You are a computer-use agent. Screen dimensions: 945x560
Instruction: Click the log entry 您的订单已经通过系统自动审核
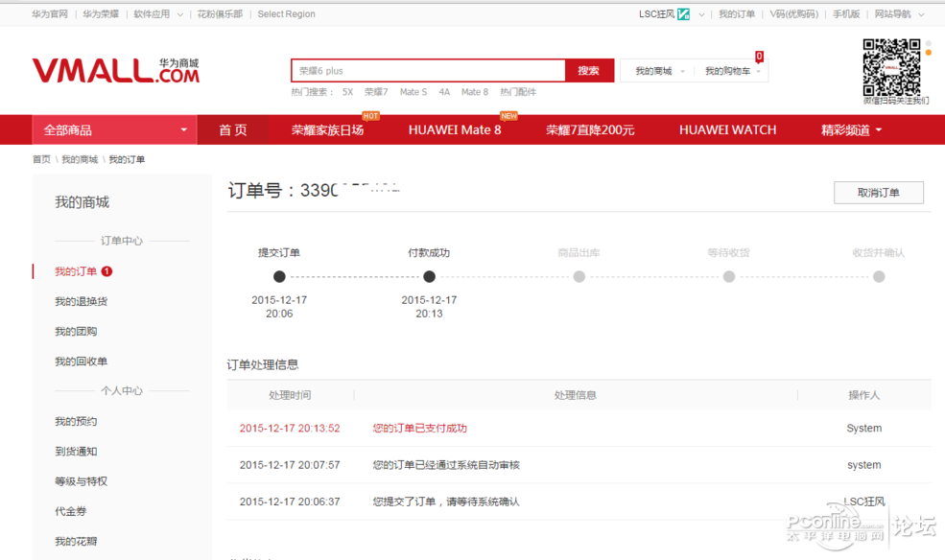446,465
